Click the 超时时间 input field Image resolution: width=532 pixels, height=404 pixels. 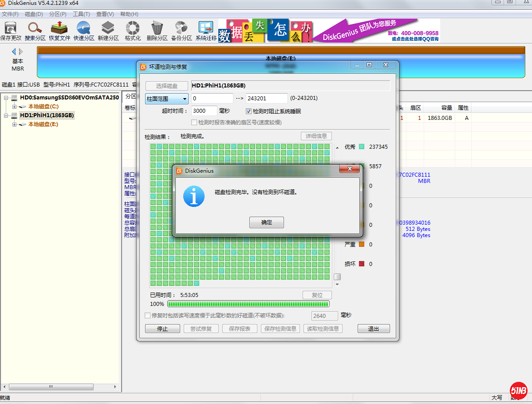[x=204, y=111]
